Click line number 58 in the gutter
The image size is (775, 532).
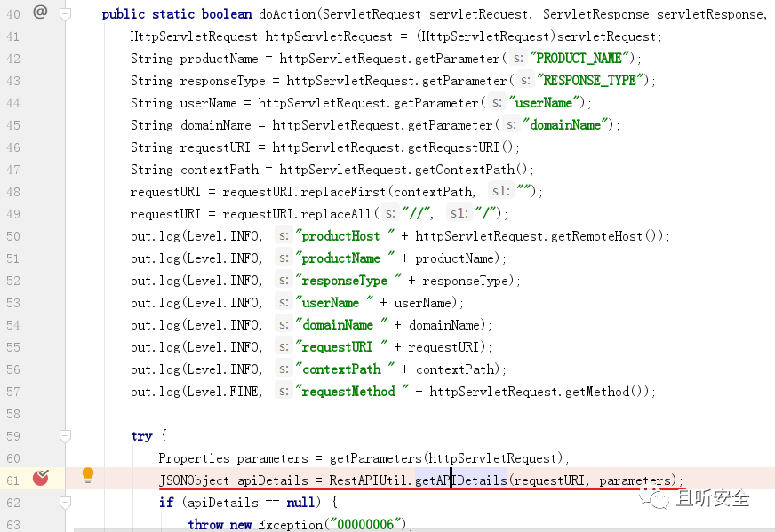coord(12,414)
